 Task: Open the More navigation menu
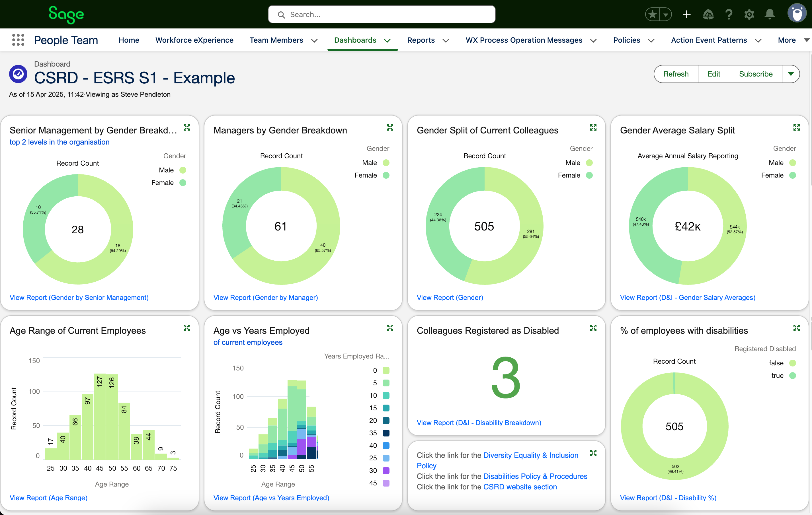793,40
